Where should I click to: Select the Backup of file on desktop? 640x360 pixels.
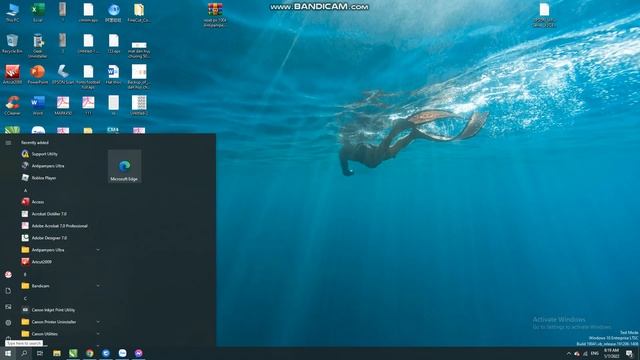139,76
